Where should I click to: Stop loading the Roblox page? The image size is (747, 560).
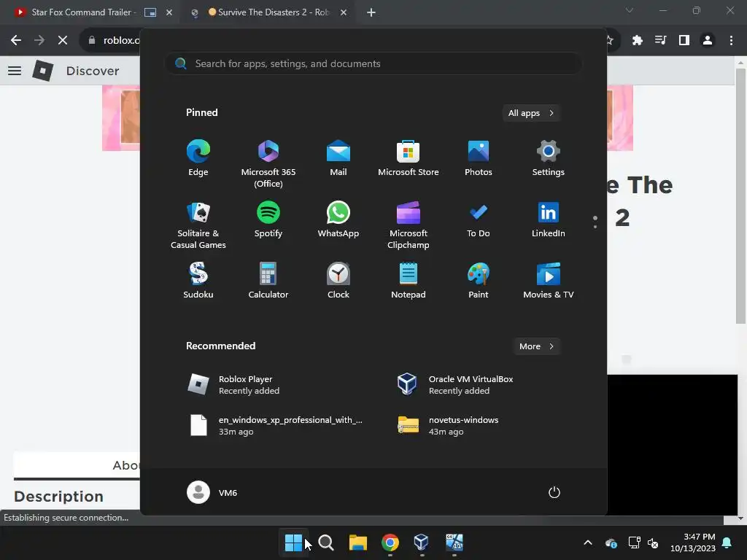pyautogui.click(x=63, y=41)
